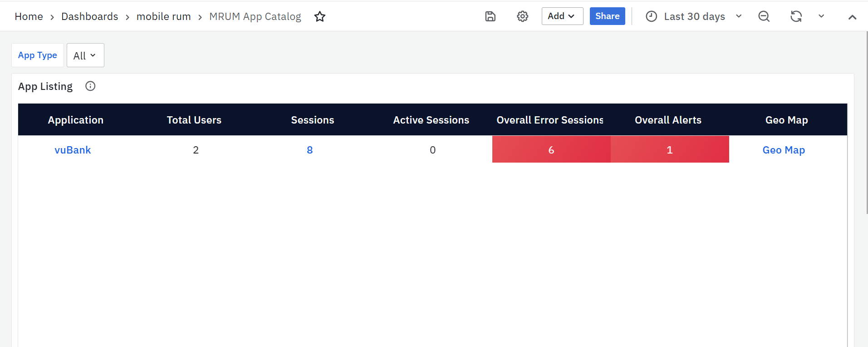Navigate to the Dashboards breadcrumb
This screenshot has height=347, width=868.
89,17
